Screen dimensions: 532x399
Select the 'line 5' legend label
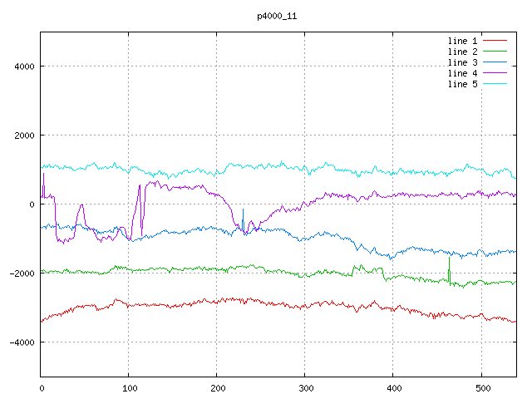click(463, 84)
